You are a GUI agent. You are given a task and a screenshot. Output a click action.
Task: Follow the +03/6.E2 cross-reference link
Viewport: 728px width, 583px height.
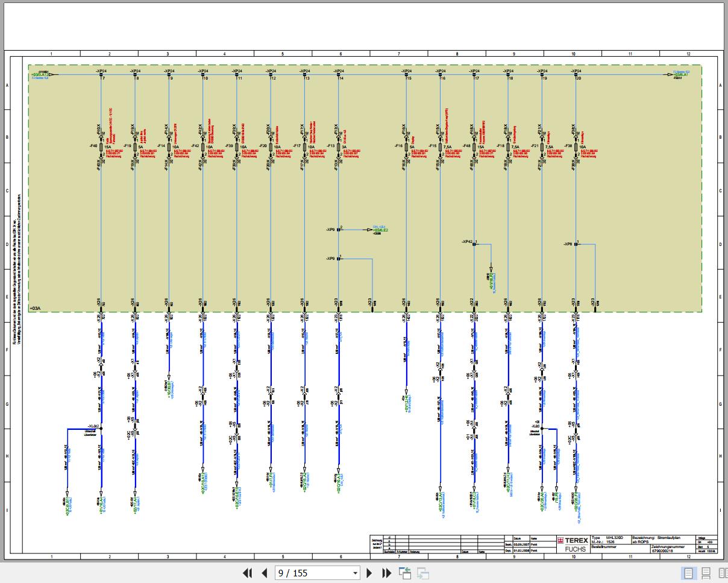(x=381, y=230)
